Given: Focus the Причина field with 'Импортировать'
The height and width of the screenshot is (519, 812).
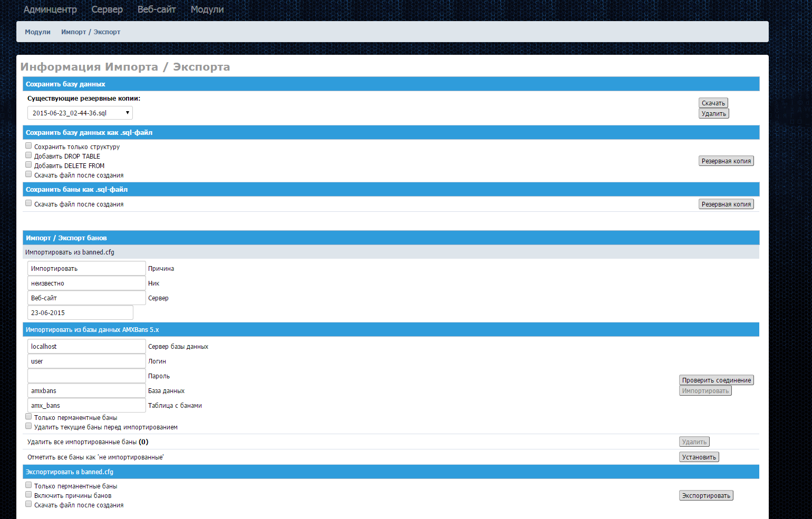Looking at the screenshot, I should click(x=86, y=268).
